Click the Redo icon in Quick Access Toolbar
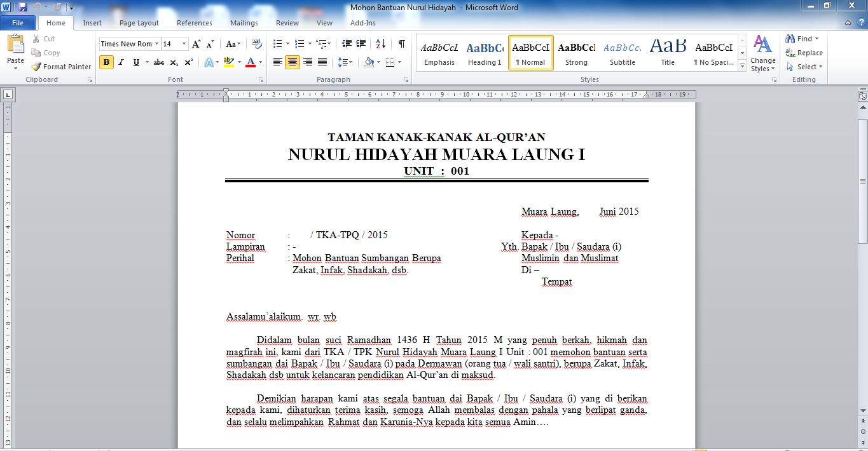The image size is (868, 451). tap(57, 7)
